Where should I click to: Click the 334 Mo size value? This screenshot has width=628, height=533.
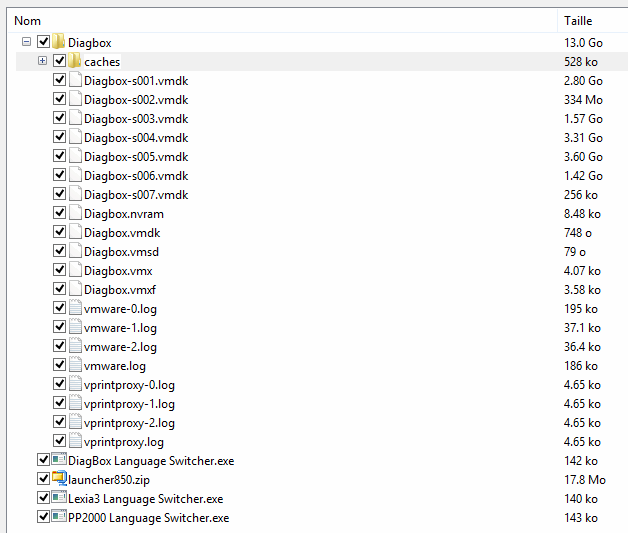(x=584, y=100)
